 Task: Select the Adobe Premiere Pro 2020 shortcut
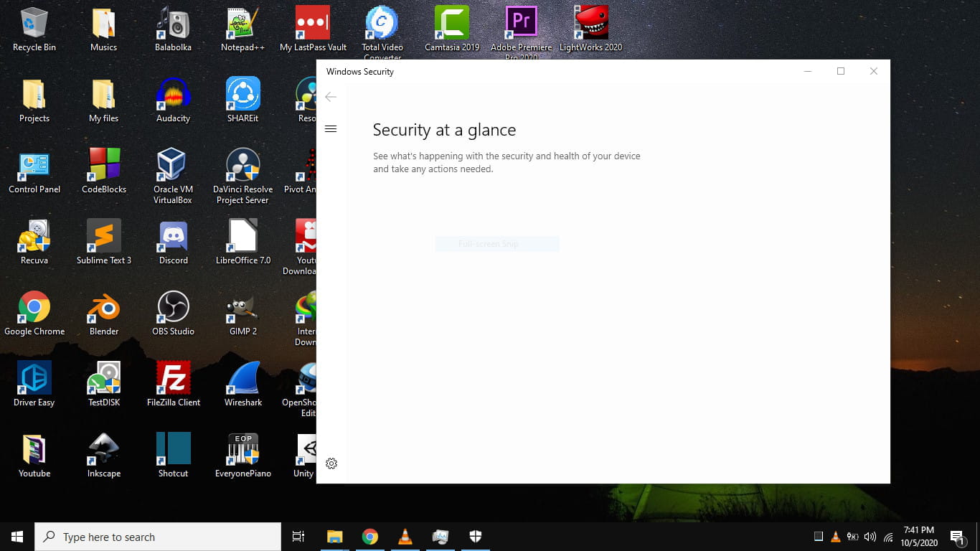click(x=522, y=34)
